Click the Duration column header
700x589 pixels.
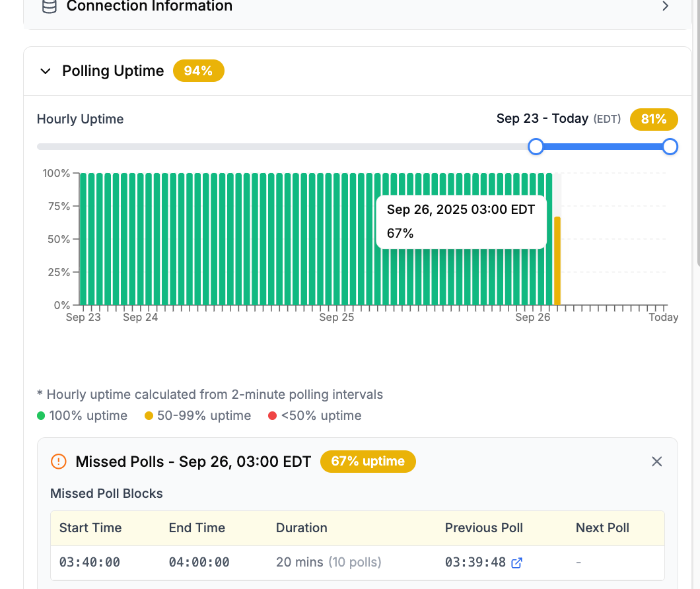[x=301, y=528]
